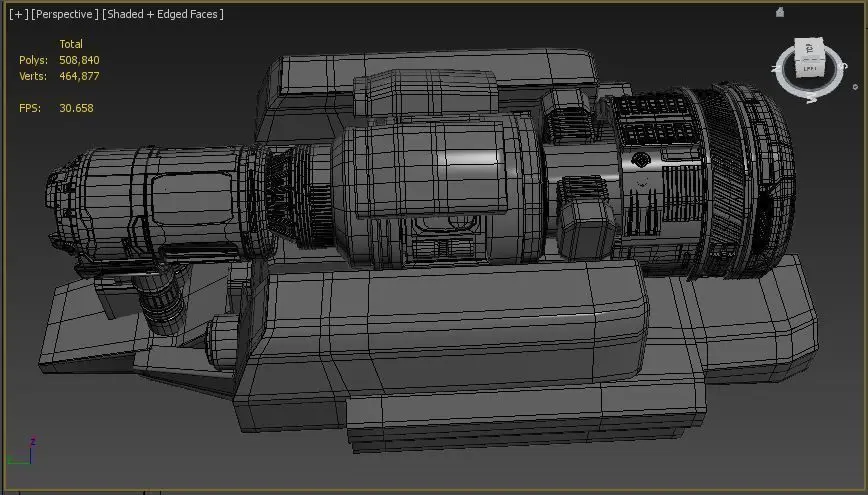Click the Polys: label in viewport statistics
This screenshot has width=868, height=495.
click(33, 60)
